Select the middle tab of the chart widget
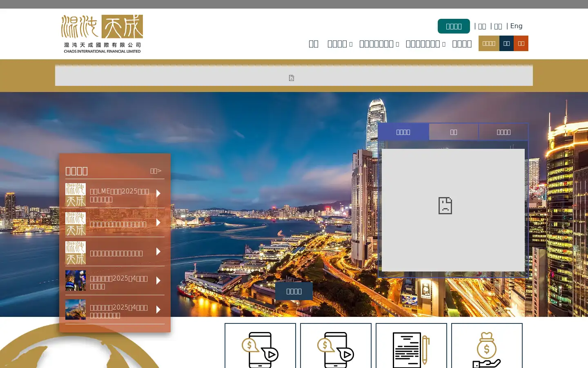The image size is (588, 368). coord(454,132)
